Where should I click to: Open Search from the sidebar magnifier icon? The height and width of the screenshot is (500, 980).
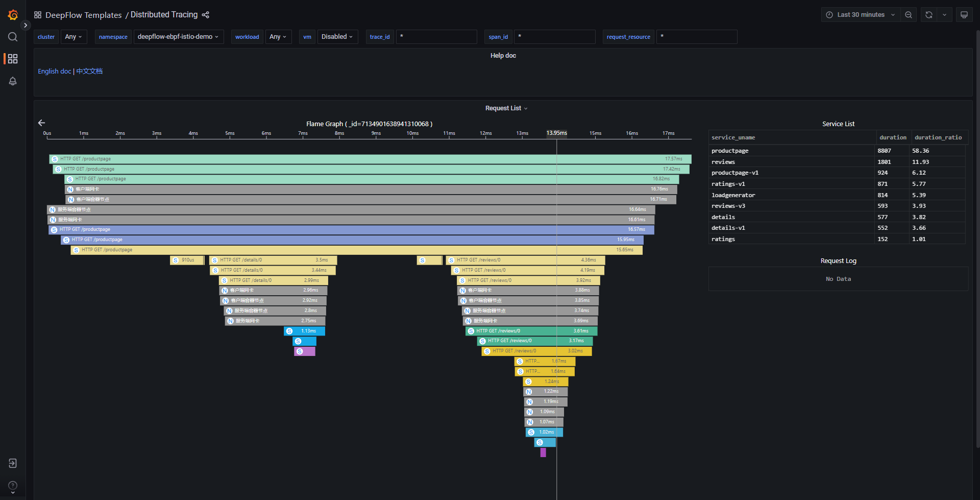point(12,36)
